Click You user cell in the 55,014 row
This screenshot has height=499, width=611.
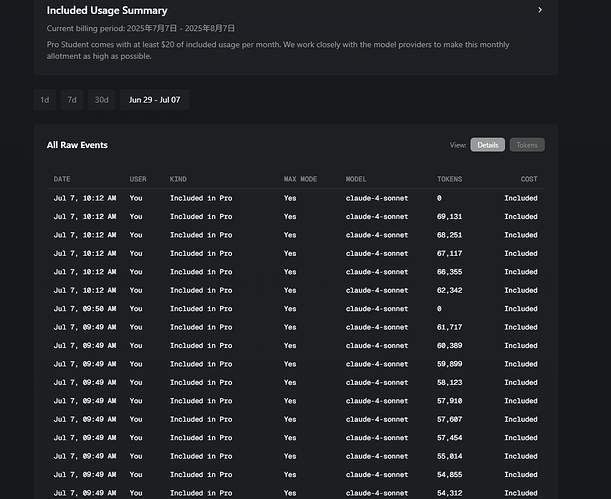click(136, 457)
